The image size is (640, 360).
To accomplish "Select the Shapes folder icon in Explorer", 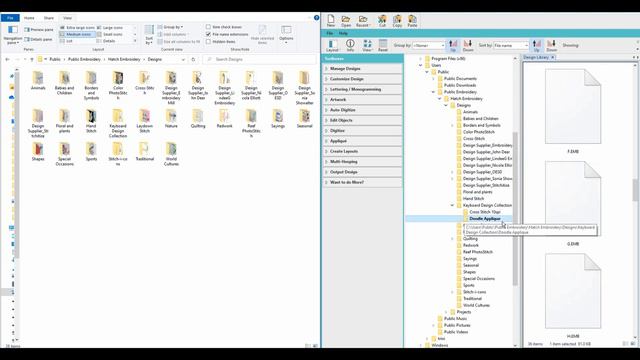I will (x=38, y=149).
